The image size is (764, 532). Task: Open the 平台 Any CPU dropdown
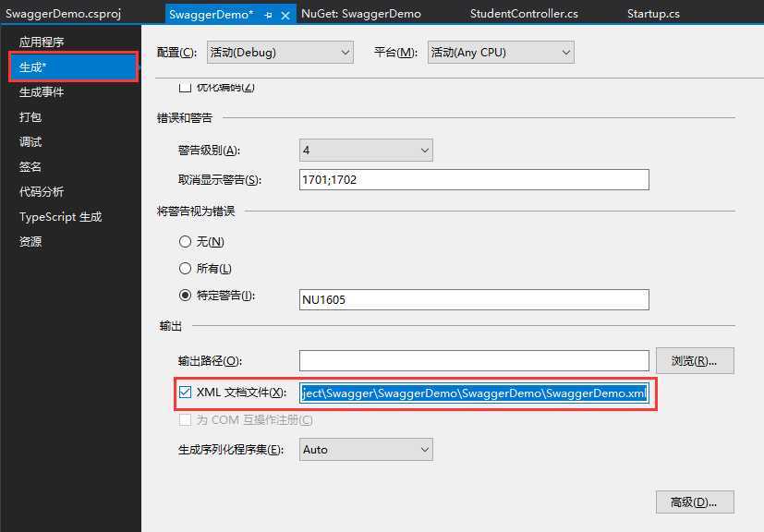click(501, 52)
